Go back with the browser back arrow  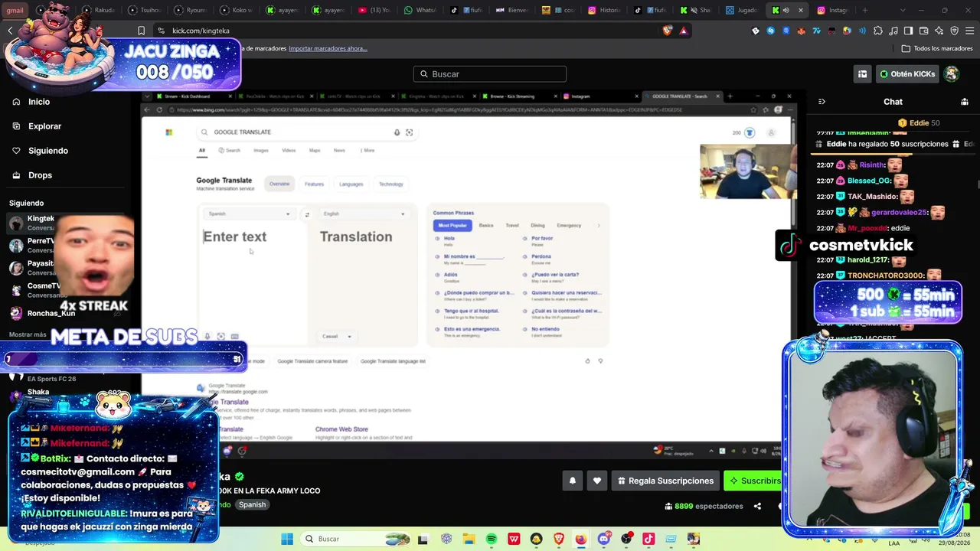click(x=10, y=31)
